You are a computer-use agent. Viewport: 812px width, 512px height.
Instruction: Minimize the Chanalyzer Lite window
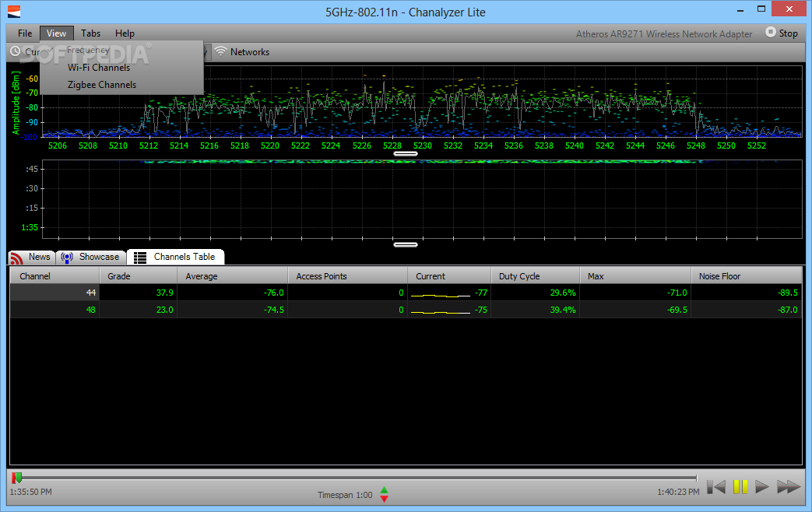pyautogui.click(x=740, y=10)
